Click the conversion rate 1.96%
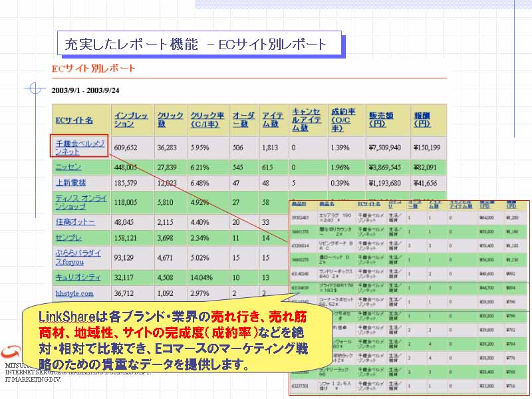 340,168
